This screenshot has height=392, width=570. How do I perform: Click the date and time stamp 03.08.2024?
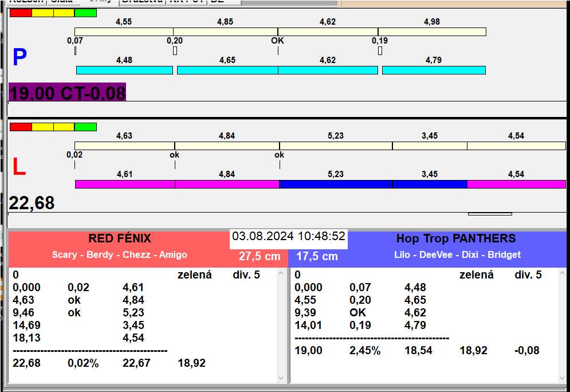[289, 236]
